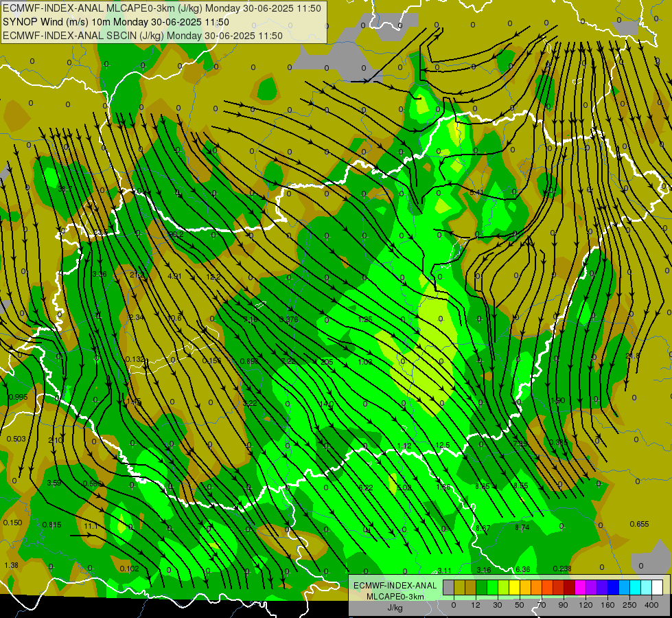672x618 pixels.
Task: Click the map value '4.91'
Action: pyautogui.click(x=174, y=276)
